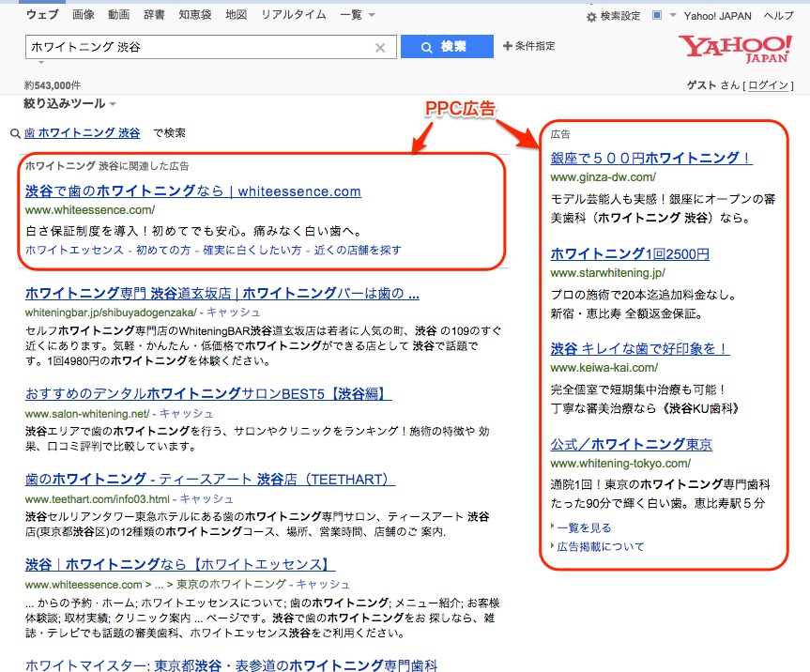This screenshot has height=672, width=810.
Task: Open search settings gear icon
Action: point(591,17)
